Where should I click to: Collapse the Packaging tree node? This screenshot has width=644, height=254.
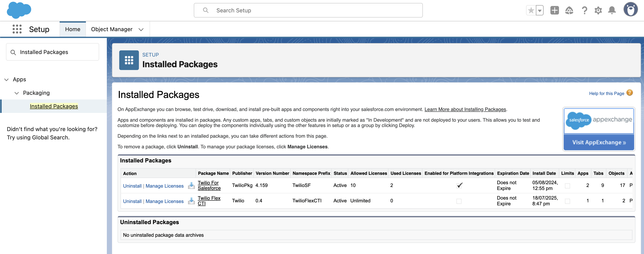coord(17,93)
